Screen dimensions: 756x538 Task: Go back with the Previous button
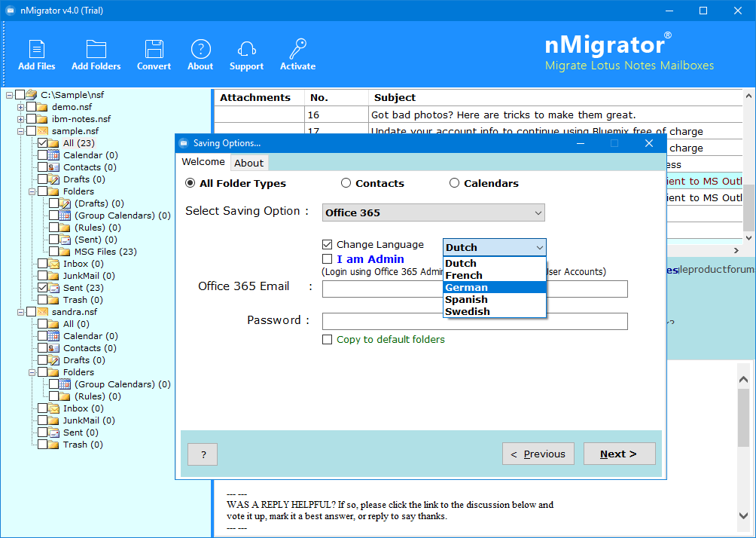538,454
